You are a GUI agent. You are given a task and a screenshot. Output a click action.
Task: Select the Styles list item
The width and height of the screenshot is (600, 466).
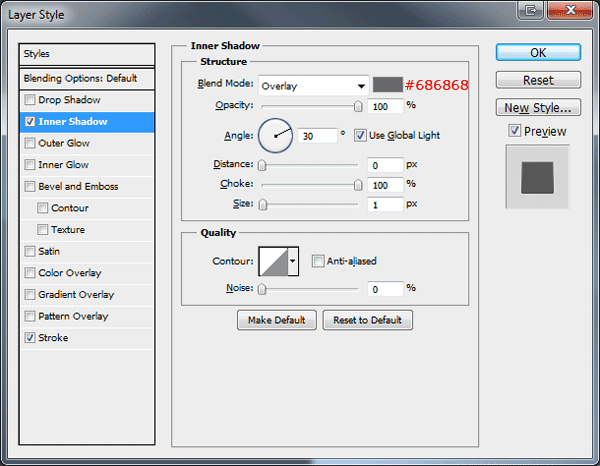pos(87,54)
